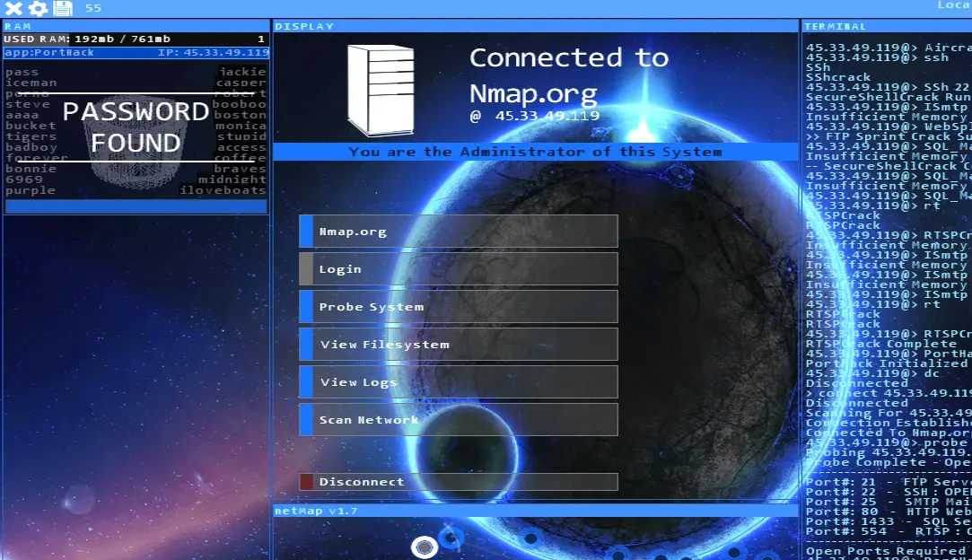Click the X exit icon in top bar
This screenshot has height=560, width=972.
click(x=13, y=9)
